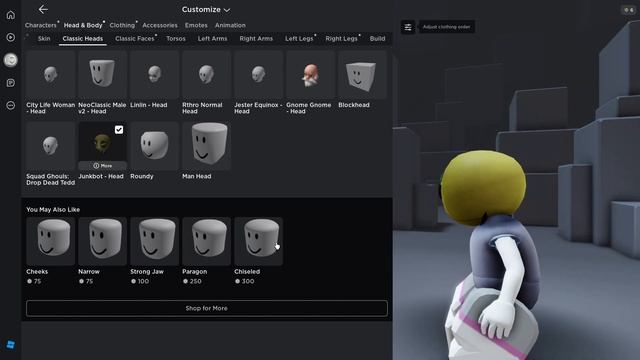Open the Narrow recommended head
This screenshot has width=640, height=360.
(x=102, y=241)
